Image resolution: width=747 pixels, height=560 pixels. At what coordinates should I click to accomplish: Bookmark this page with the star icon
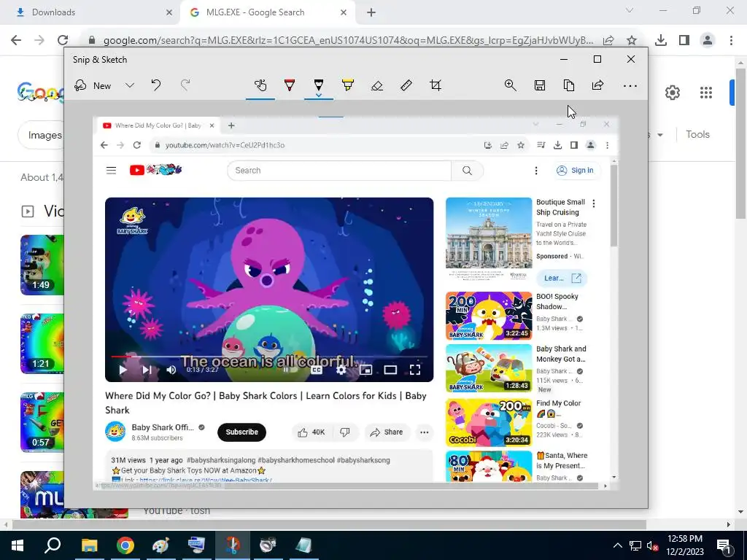[632, 41]
